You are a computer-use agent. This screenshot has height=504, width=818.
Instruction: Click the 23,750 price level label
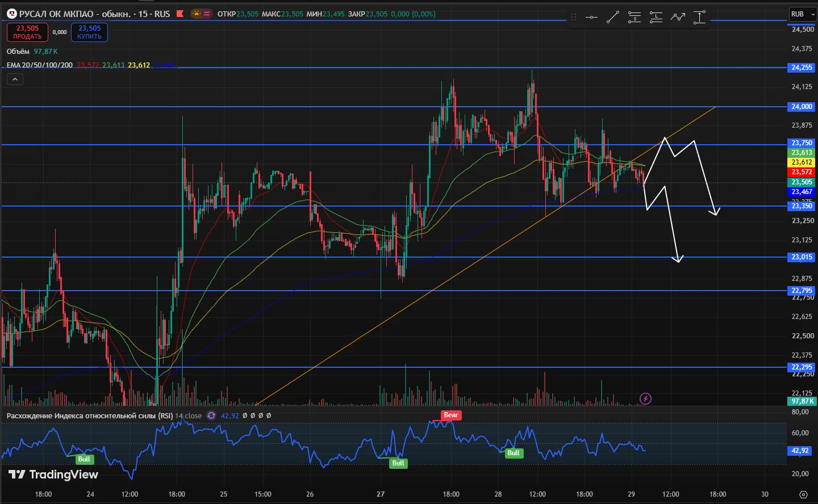tap(802, 143)
